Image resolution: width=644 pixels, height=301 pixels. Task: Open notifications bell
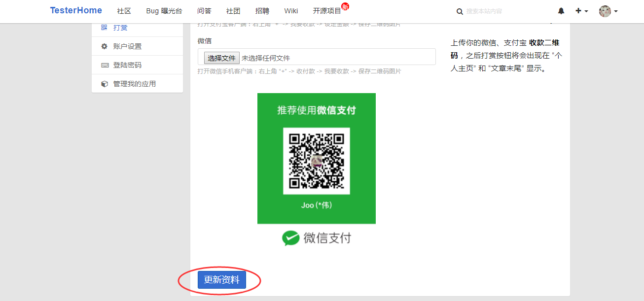pyautogui.click(x=561, y=11)
